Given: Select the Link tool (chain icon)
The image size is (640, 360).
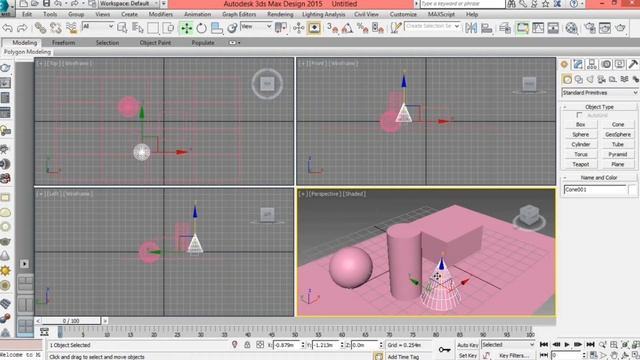Looking at the screenshot, I should point(40,28).
